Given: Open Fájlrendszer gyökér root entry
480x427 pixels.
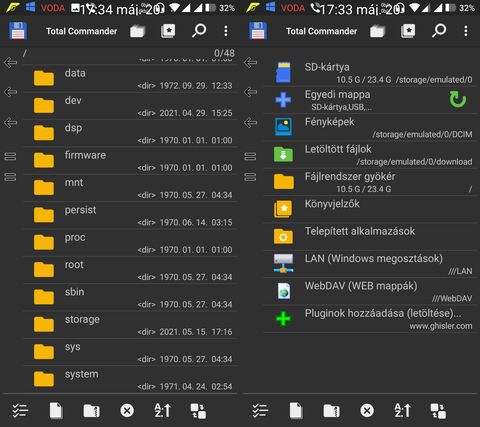Looking at the screenshot, I should pyautogui.click(x=370, y=182).
